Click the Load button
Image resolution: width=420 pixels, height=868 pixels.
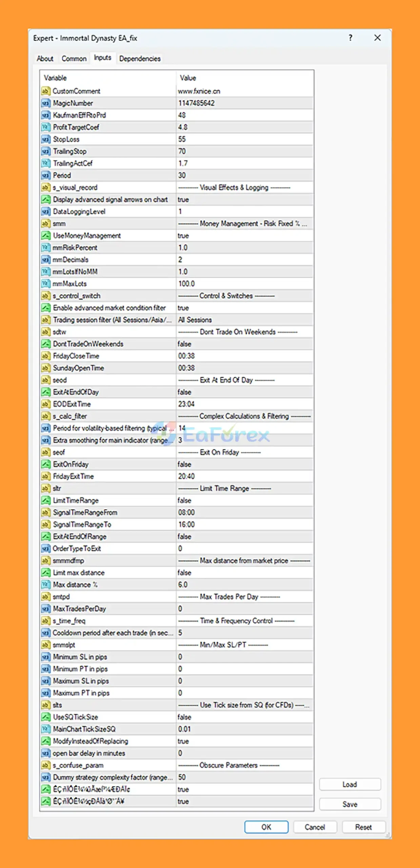350,784
